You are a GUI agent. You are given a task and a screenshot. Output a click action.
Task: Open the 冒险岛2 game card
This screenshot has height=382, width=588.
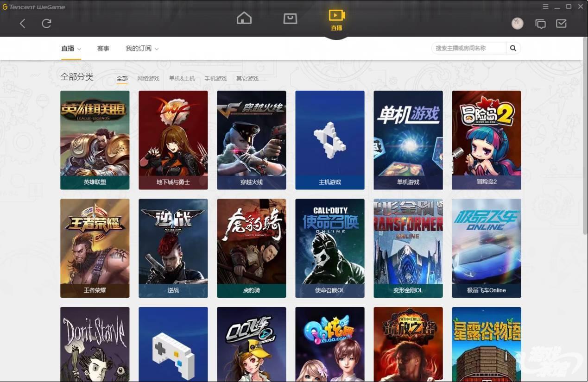[487, 140]
